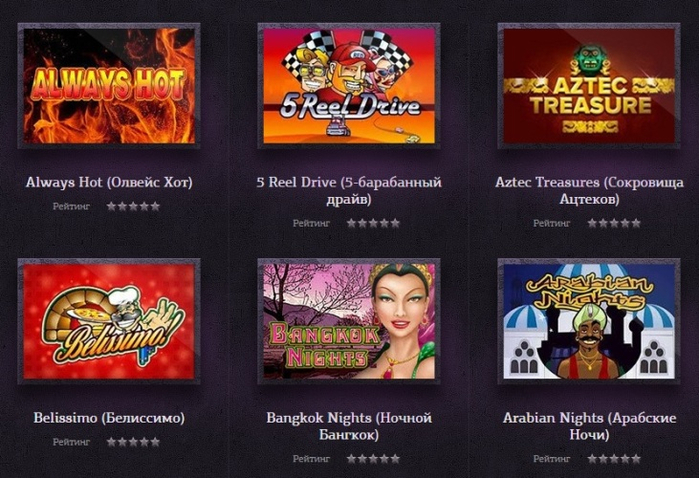The width and height of the screenshot is (699, 478).
Task: Rate Arabian Nights with the second star
Action: click(x=603, y=458)
